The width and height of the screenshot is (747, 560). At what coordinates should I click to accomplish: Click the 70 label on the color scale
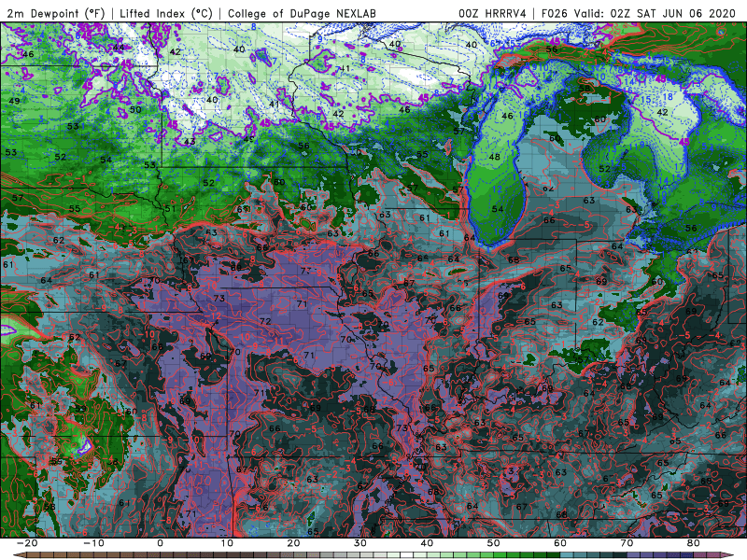click(x=627, y=543)
